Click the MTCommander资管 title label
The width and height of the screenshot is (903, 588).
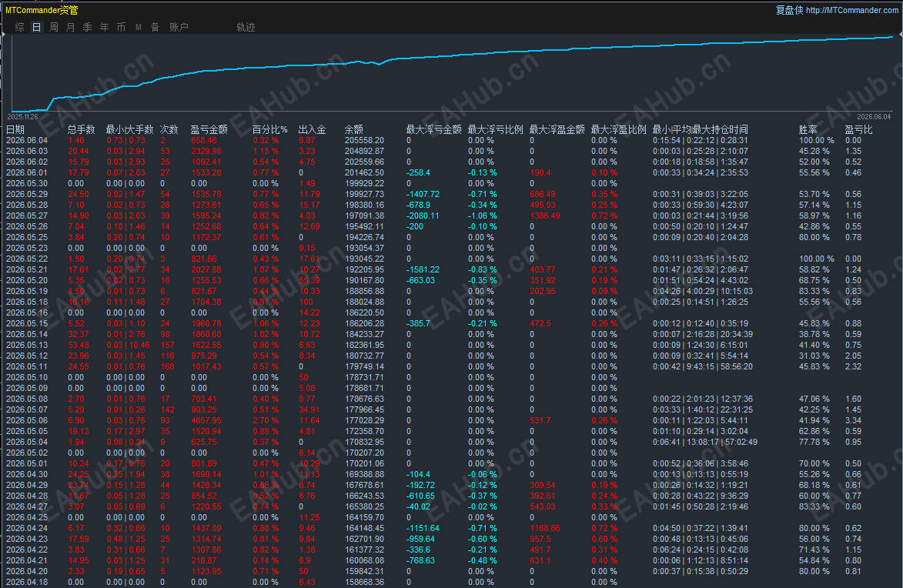42,10
